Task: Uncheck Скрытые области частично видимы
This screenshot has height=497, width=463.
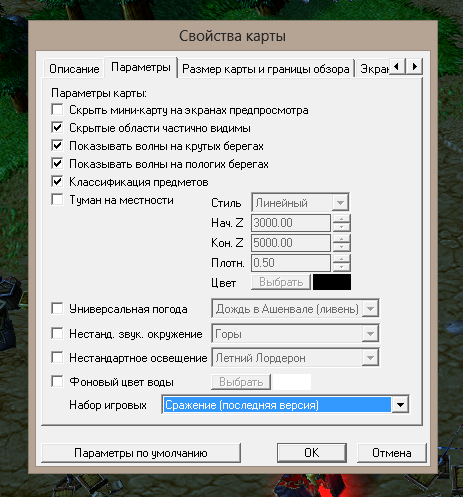Action: tap(57, 127)
